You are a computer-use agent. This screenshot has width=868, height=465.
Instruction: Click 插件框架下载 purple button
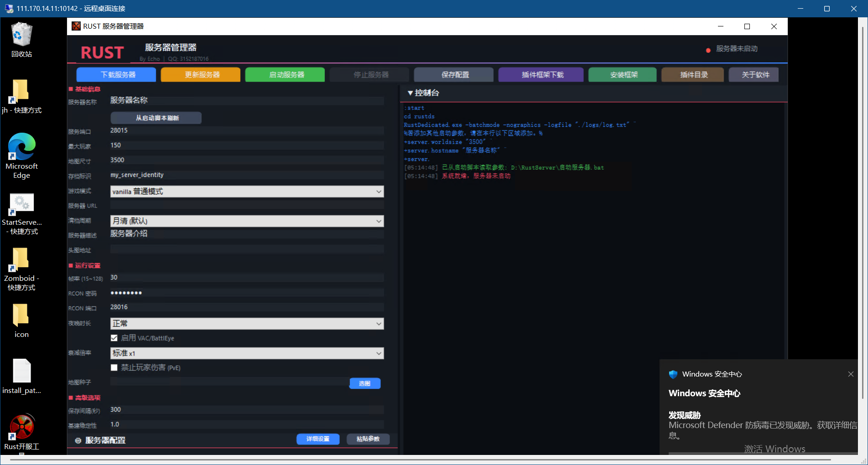(541, 75)
